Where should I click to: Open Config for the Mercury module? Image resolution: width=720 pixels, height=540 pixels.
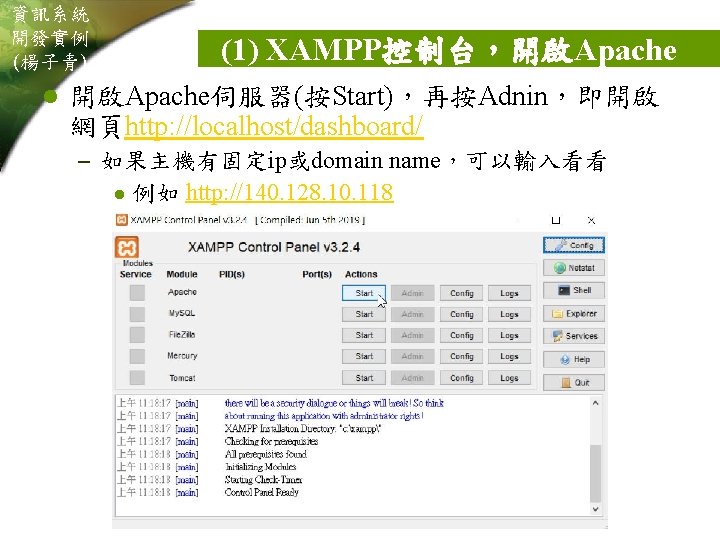(x=461, y=356)
